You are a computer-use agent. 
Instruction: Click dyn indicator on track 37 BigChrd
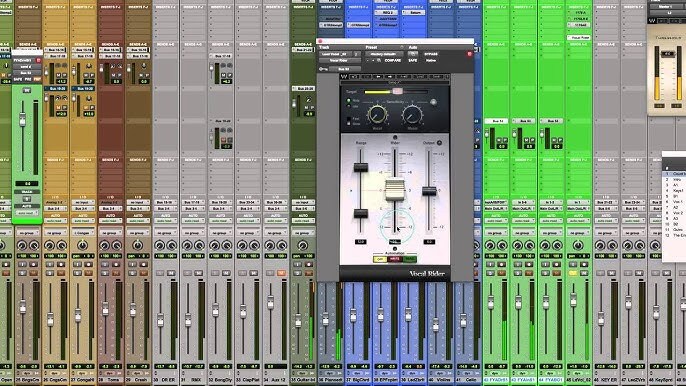tap(358, 373)
